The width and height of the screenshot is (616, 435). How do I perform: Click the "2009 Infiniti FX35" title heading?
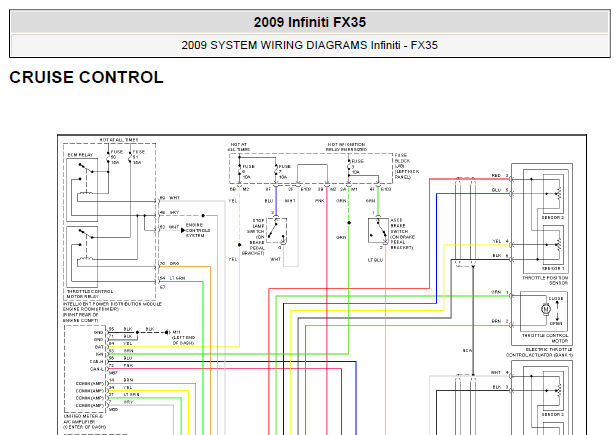[310, 22]
